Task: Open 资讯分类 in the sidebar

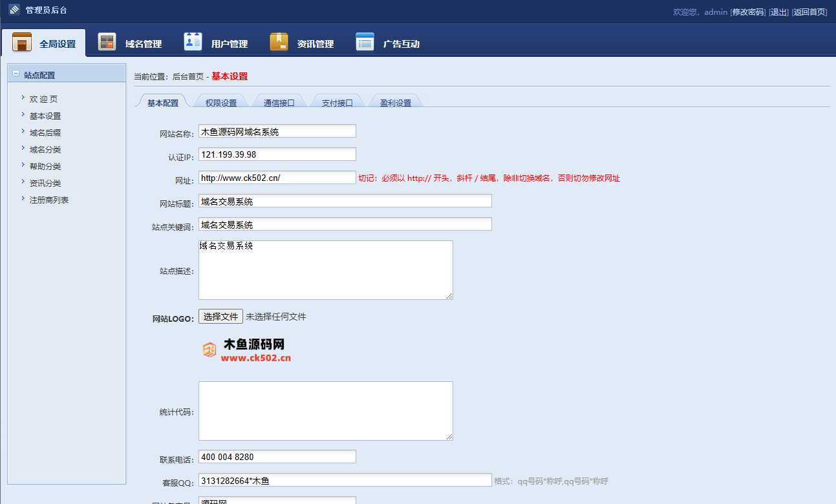Action: 45,183
